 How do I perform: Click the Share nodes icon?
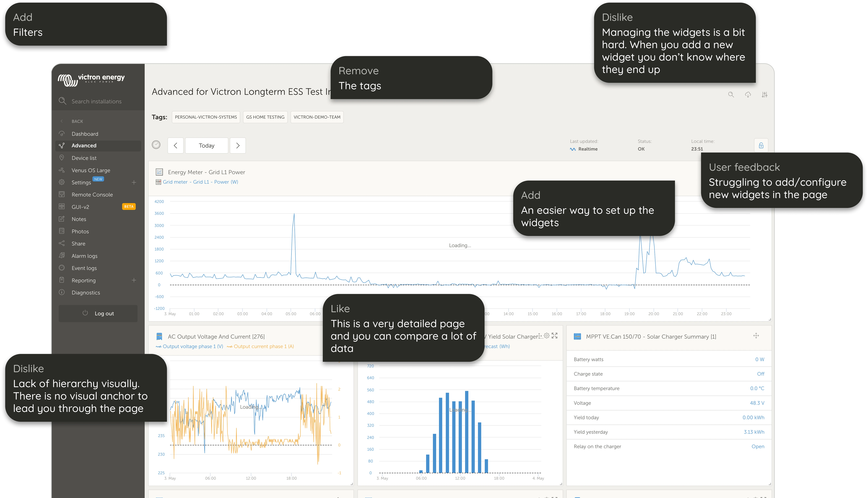tap(62, 243)
